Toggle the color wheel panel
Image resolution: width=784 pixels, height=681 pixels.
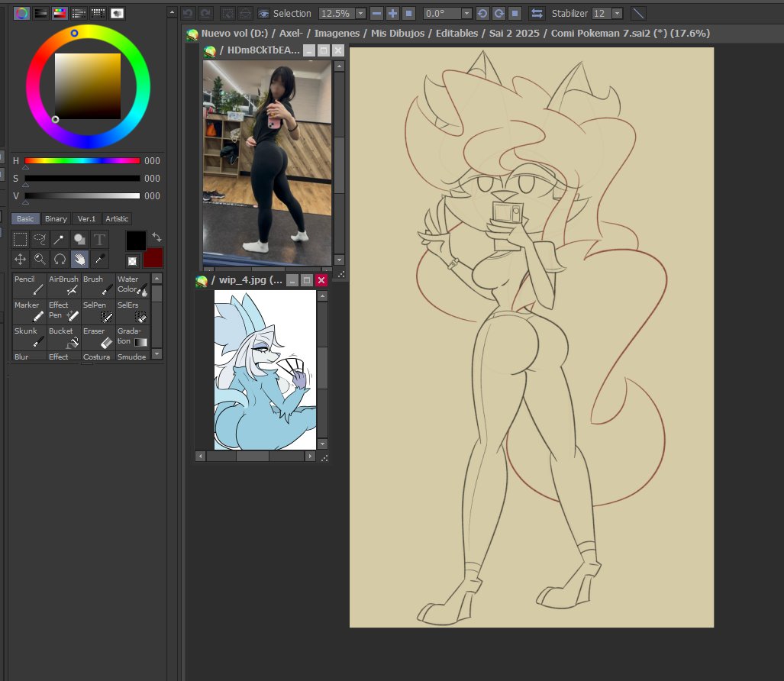(21, 13)
